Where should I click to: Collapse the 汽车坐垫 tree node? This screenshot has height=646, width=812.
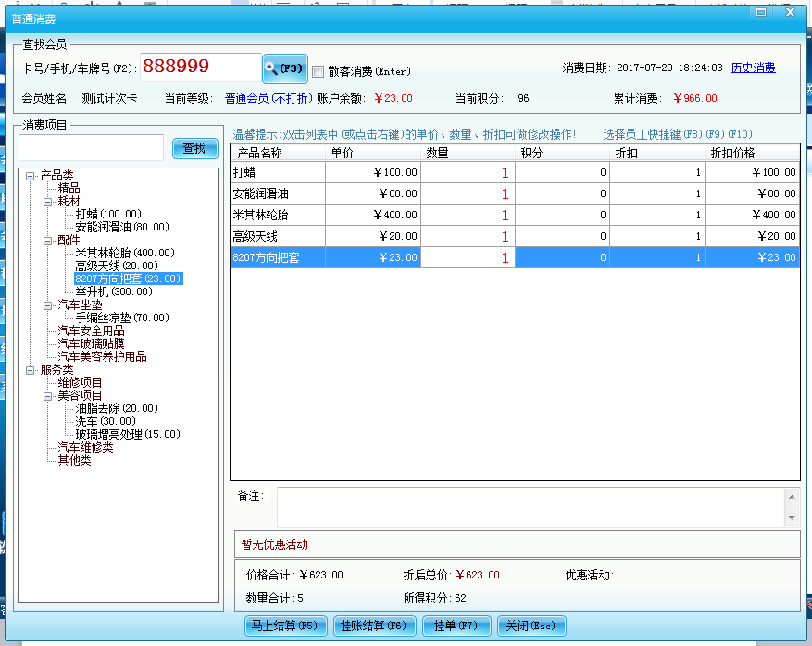[x=47, y=305]
